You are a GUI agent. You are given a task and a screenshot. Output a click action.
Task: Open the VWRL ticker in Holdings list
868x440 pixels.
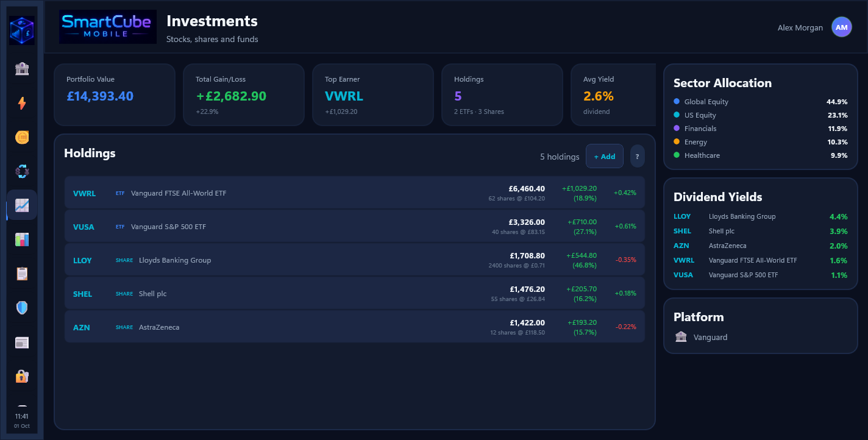tap(84, 193)
